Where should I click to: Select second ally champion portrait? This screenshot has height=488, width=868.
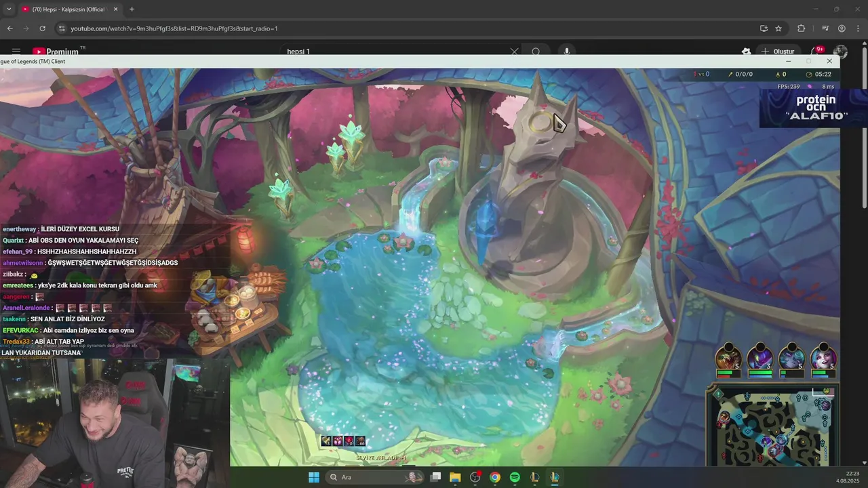(760, 358)
